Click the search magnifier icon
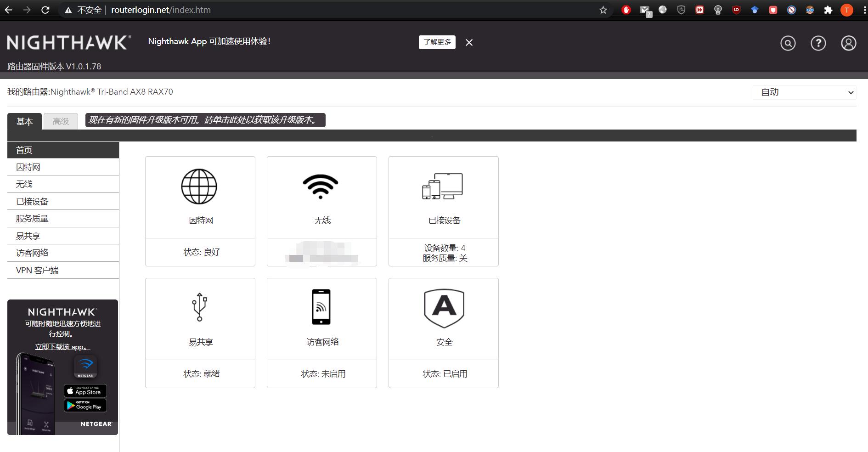Screen dimensions: 868x452 (x=787, y=43)
